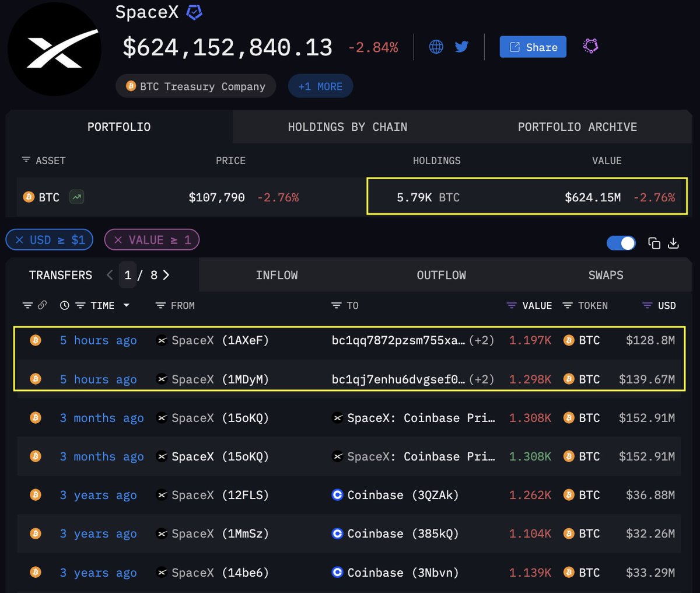Click the Share button
The height and width of the screenshot is (593, 700).
pyautogui.click(x=533, y=47)
